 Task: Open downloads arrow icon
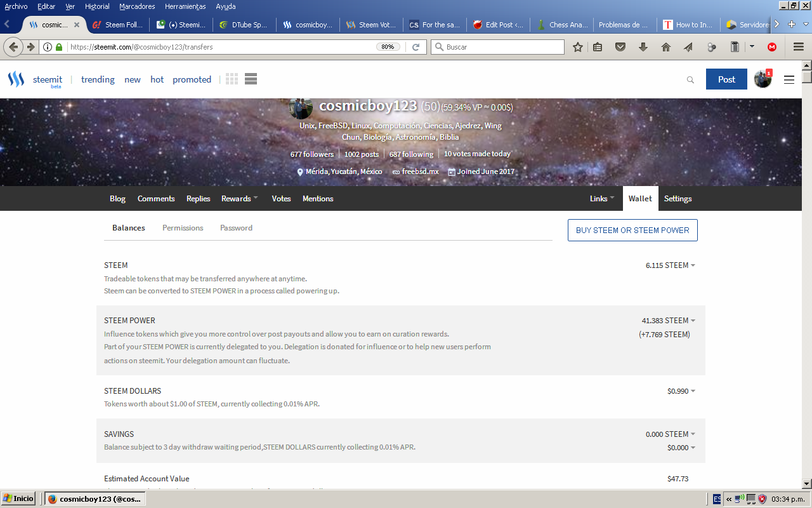643,47
